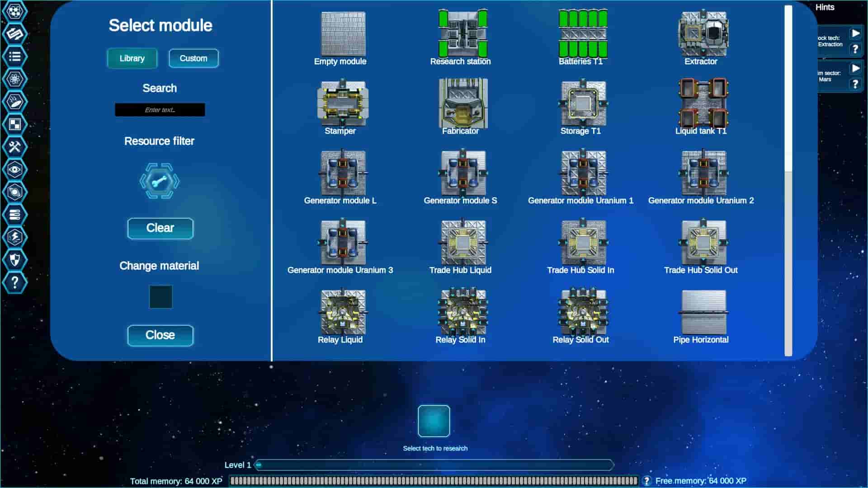Toggle the wrench resource filter hexagon
The width and height of the screenshot is (868, 488).
coord(160,181)
